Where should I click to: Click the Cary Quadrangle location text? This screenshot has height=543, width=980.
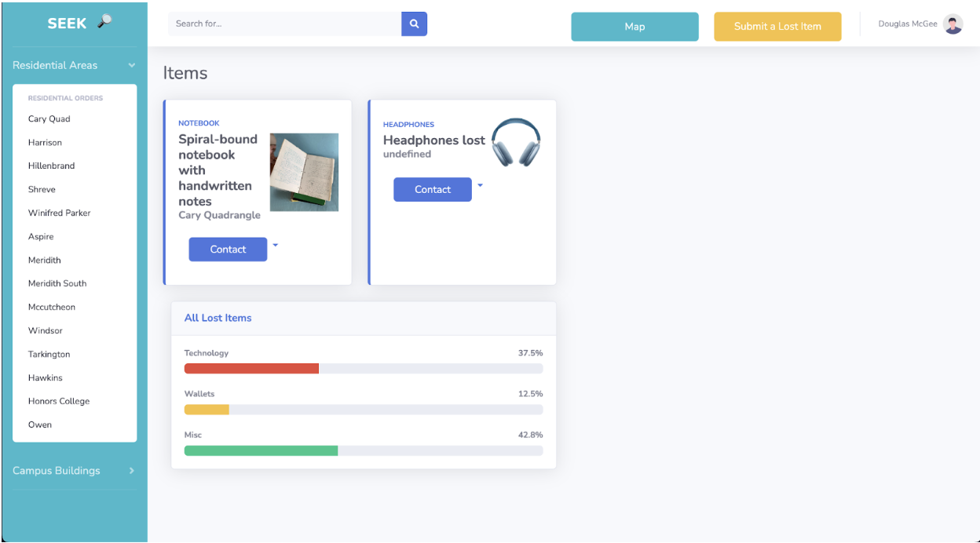[x=219, y=215]
